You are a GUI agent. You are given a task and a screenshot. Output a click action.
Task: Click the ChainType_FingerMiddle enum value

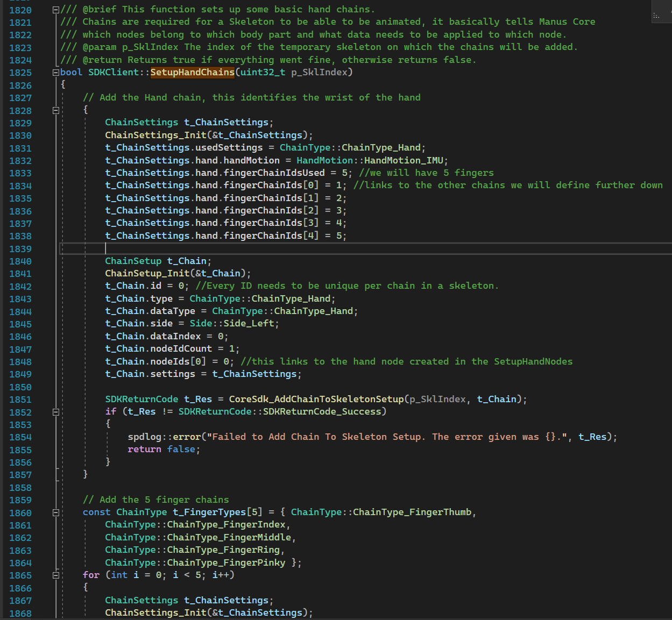tap(229, 537)
